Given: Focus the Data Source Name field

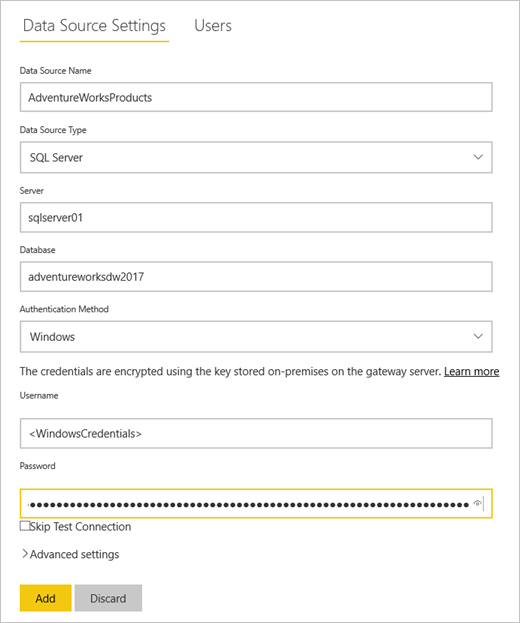Looking at the screenshot, I should pos(256,97).
